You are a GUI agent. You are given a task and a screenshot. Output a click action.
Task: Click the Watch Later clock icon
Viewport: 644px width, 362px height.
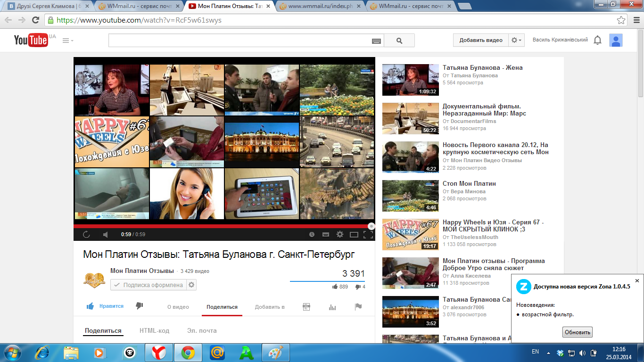pos(312,234)
